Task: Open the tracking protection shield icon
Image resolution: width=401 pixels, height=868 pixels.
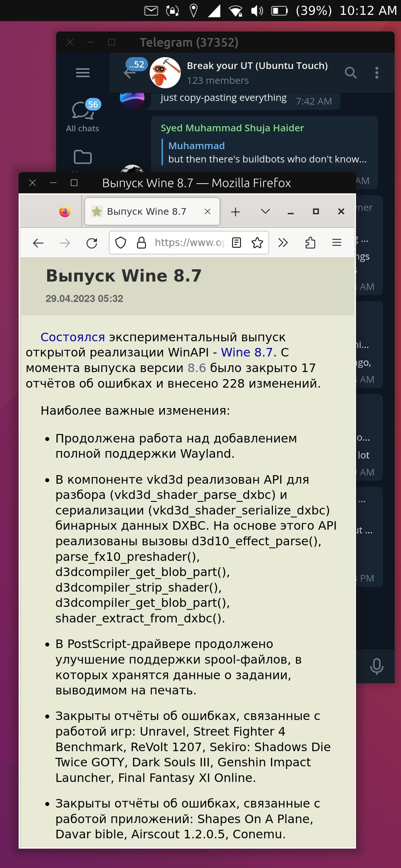Action: [x=121, y=243]
